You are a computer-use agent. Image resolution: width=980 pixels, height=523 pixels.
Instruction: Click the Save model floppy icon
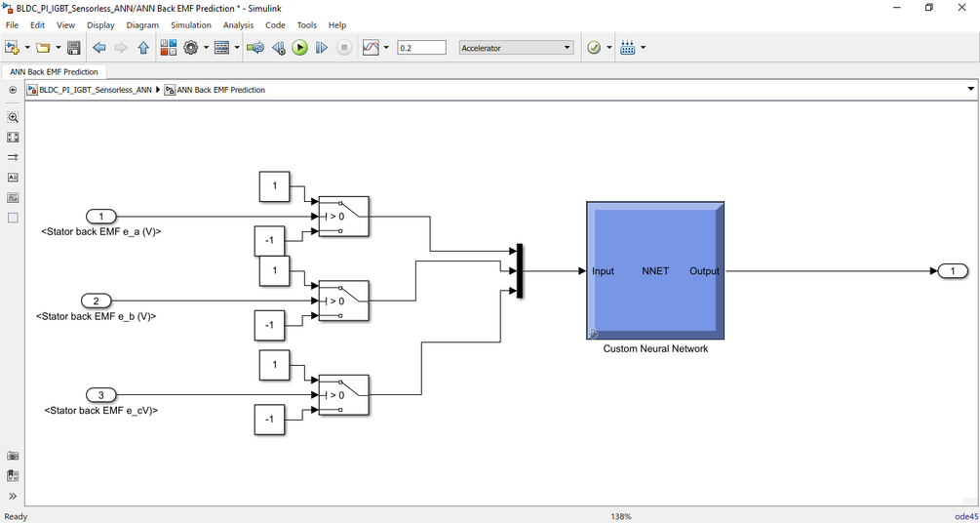pyautogui.click(x=74, y=48)
